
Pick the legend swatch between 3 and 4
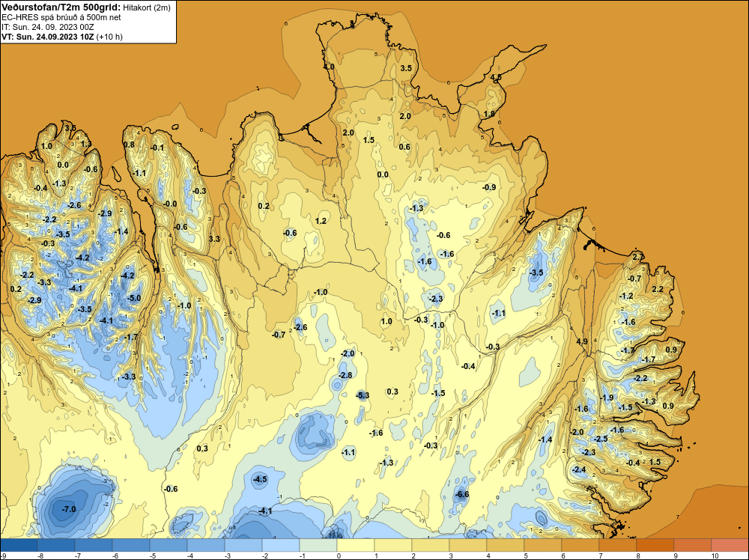click(x=468, y=545)
